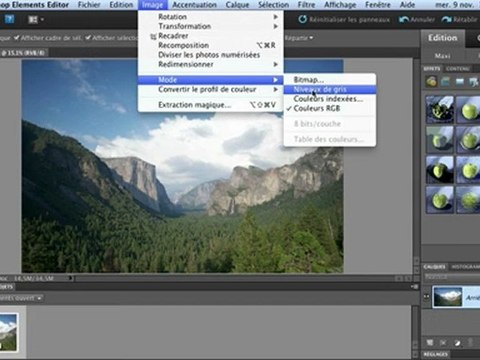
Task: Switch to the Edition panel tab
Action: [442, 38]
